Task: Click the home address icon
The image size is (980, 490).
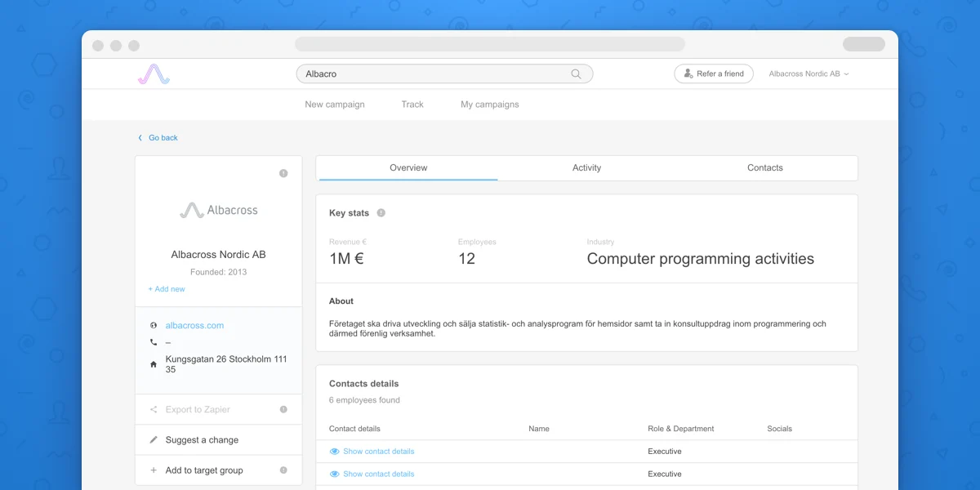Action: pos(154,364)
